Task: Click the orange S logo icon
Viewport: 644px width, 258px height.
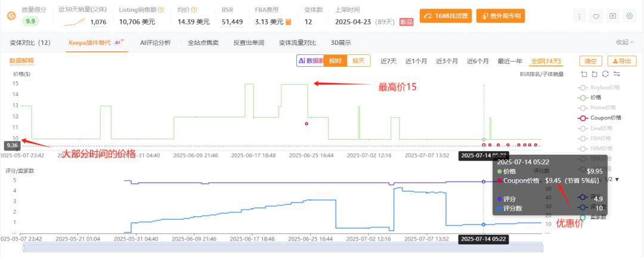Action: pyautogui.click(x=11, y=16)
